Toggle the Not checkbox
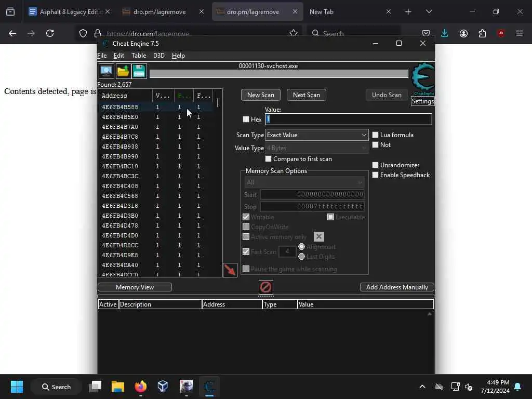532x399 pixels. pos(375,145)
